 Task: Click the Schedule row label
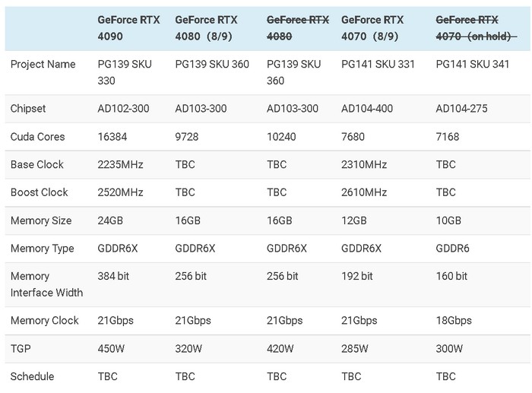(33, 376)
